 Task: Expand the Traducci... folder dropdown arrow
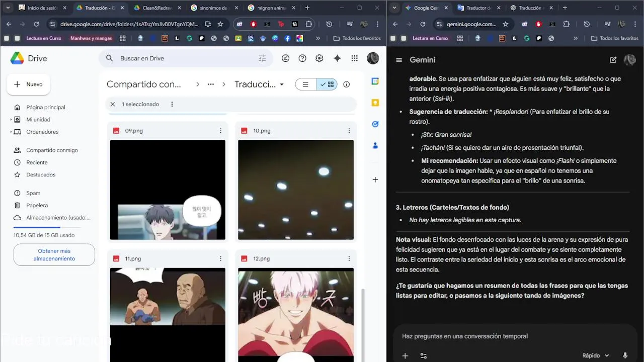[x=282, y=84]
